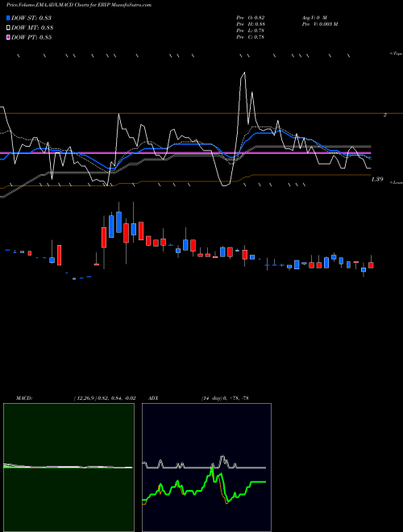403x532 pixels.
Task: Click the 'Pre V: 0.003 M' volume text
Action: point(319,23)
